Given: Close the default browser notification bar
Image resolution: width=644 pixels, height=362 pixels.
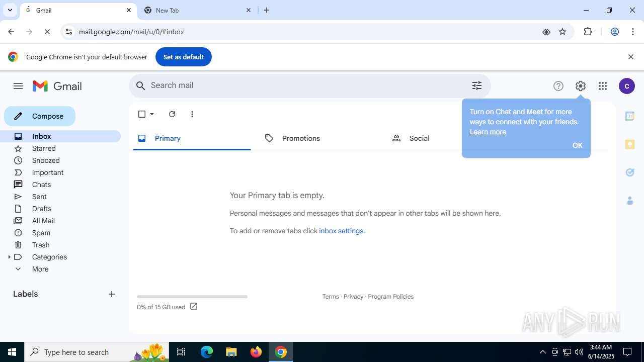Looking at the screenshot, I should (x=630, y=57).
